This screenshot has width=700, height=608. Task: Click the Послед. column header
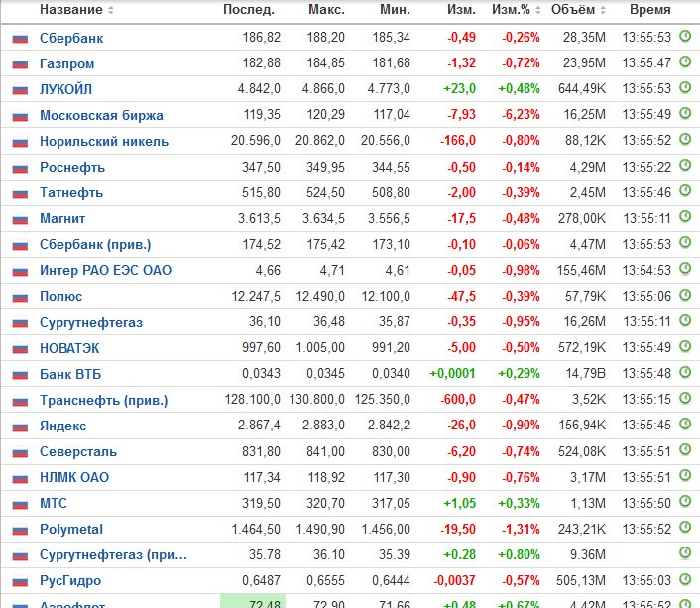pos(249,10)
